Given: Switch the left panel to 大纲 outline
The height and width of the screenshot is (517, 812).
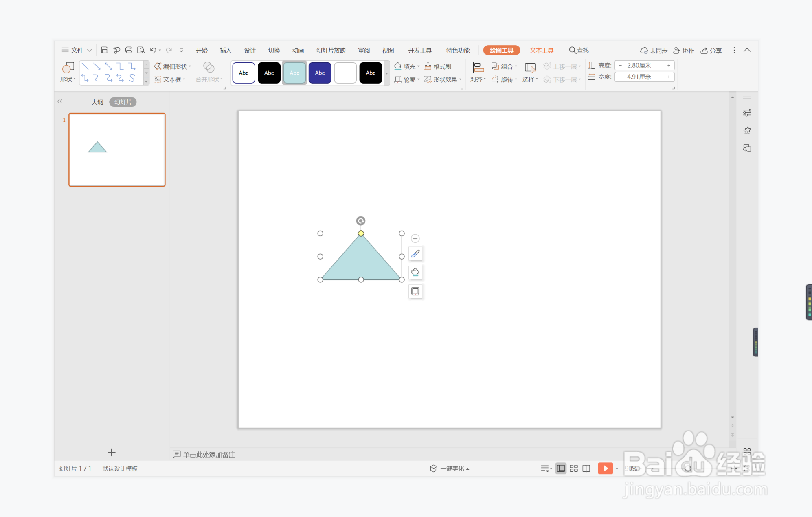Looking at the screenshot, I should (97, 102).
